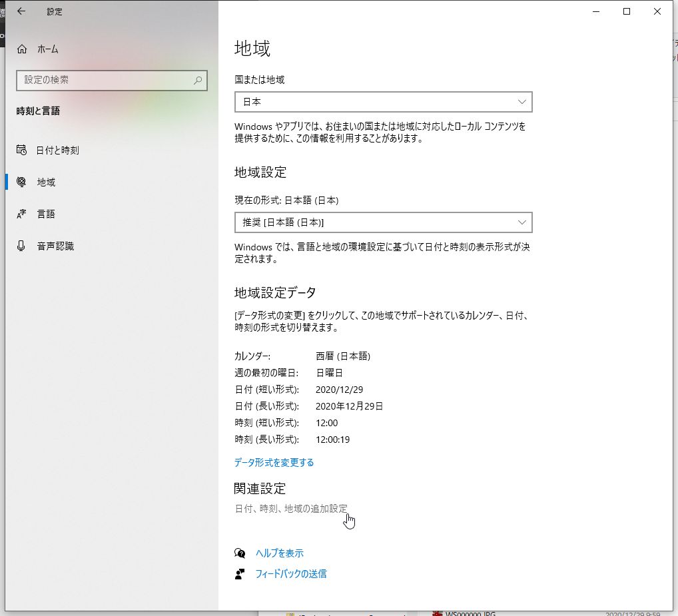678x616 pixels.
Task: Click chevron of 国または地域 combo box
Action: coord(522,102)
